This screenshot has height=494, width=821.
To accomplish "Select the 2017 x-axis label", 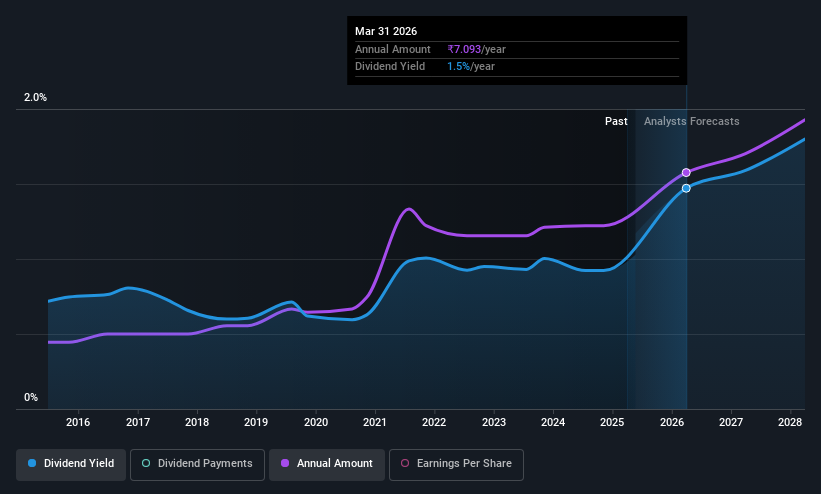I will (138, 422).
